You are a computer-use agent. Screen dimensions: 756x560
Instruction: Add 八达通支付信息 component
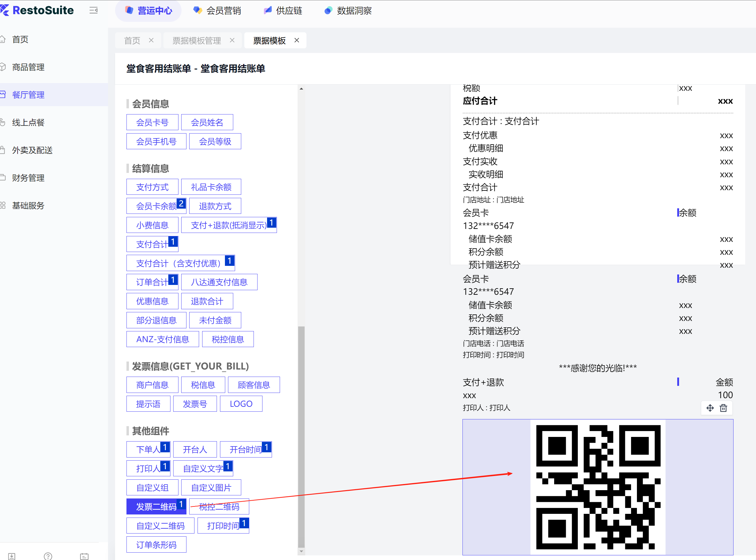point(219,282)
